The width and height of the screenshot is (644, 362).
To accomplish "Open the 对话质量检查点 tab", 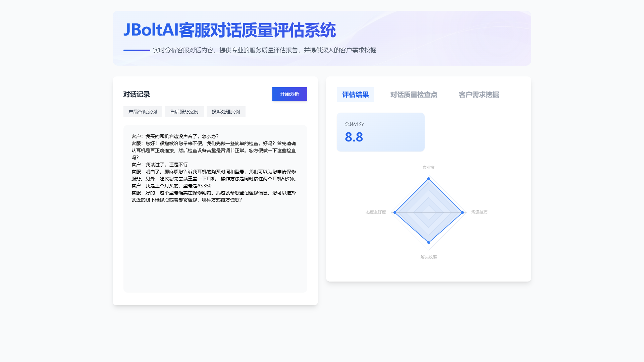I will pos(414,95).
